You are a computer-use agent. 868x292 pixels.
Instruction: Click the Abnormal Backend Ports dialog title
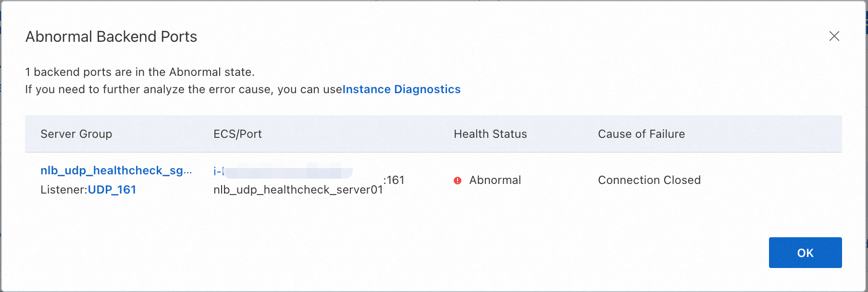click(x=111, y=36)
